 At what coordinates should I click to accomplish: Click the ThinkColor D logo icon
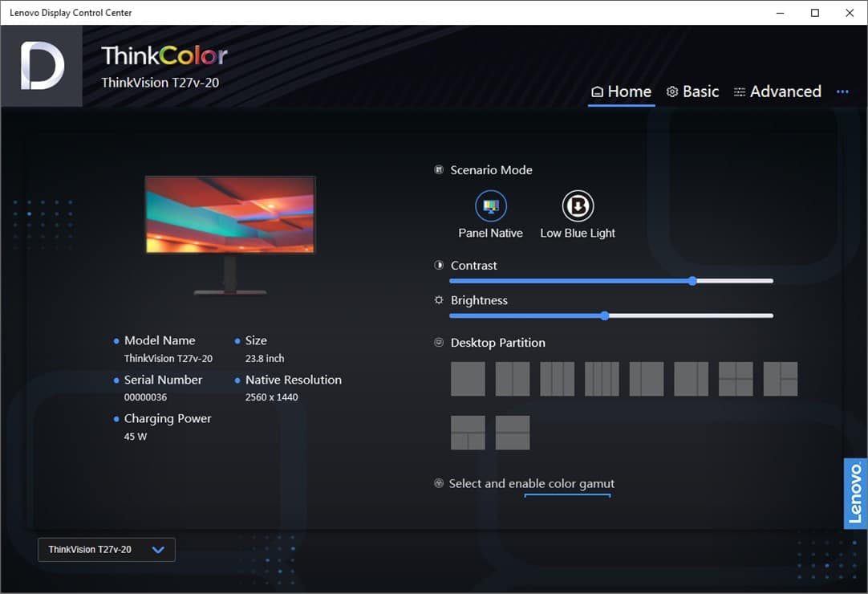pyautogui.click(x=42, y=67)
